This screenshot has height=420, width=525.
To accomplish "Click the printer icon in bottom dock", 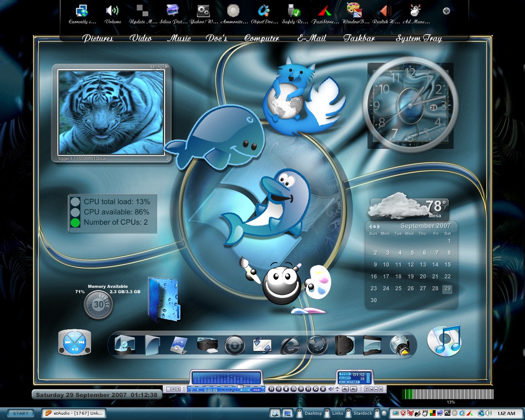I will (x=207, y=345).
